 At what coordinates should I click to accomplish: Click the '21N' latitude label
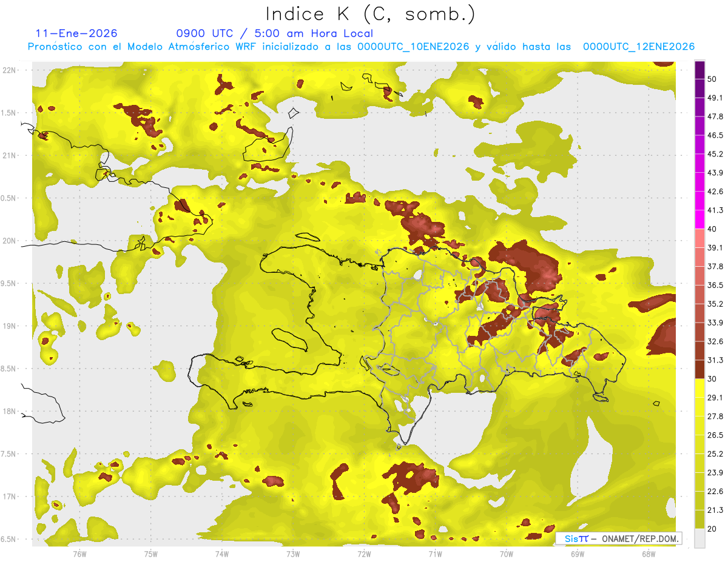tap(9, 155)
